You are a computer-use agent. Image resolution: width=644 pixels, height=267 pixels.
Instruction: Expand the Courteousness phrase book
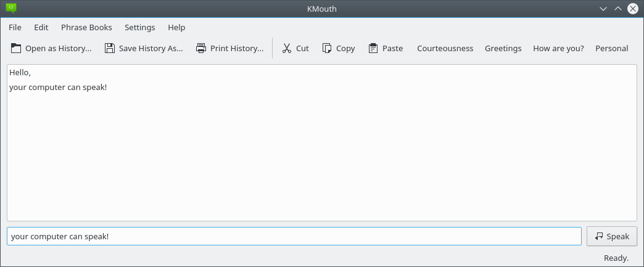(x=445, y=48)
